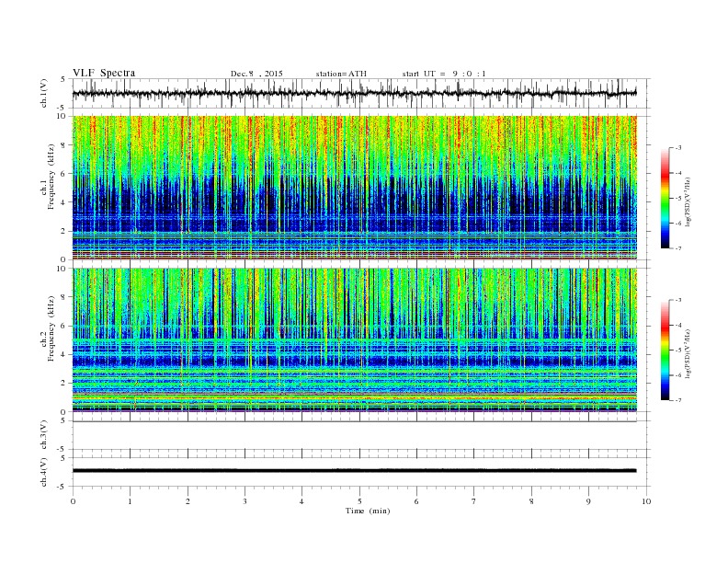The width and height of the screenshot is (728, 563).
Task: Click the ch.2 color bar "log(PSD)(V²/Hz)" label
Action: click(x=688, y=353)
